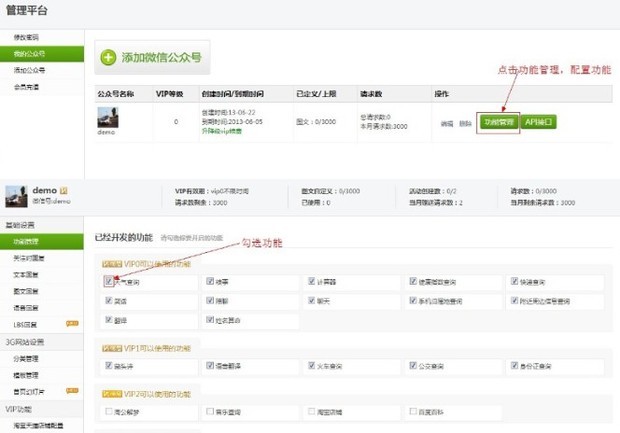Click the 公众号名称 column header
The image size is (620, 433).
(x=115, y=94)
